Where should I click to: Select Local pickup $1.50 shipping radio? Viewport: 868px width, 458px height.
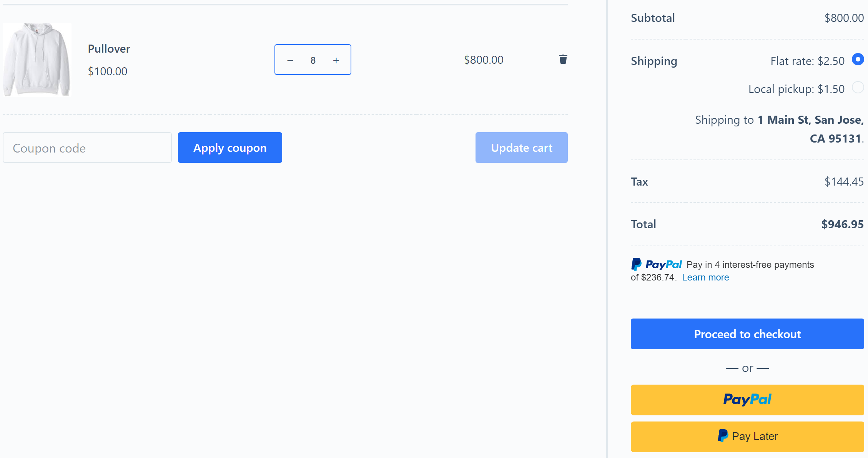[858, 88]
